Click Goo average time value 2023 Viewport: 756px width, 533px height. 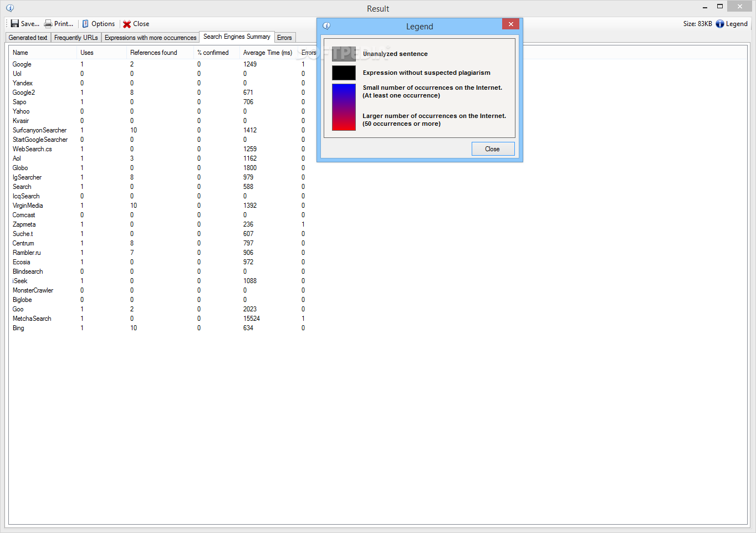tap(250, 309)
